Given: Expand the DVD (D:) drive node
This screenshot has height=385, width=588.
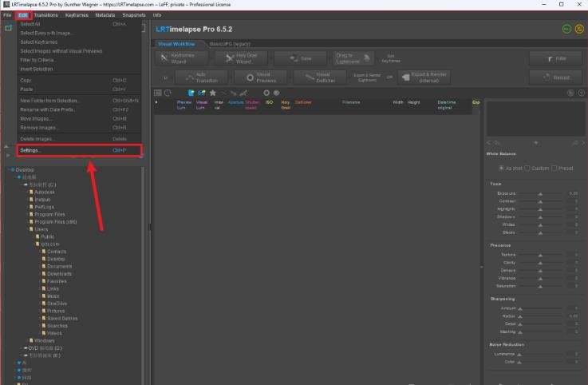Looking at the screenshot, I should point(22,348).
